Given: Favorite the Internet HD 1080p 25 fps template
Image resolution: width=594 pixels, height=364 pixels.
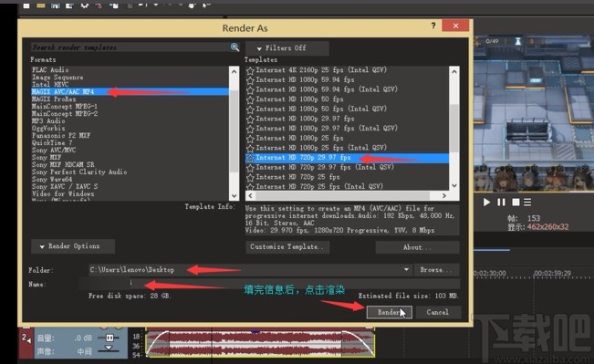Looking at the screenshot, I should [250, 139].
